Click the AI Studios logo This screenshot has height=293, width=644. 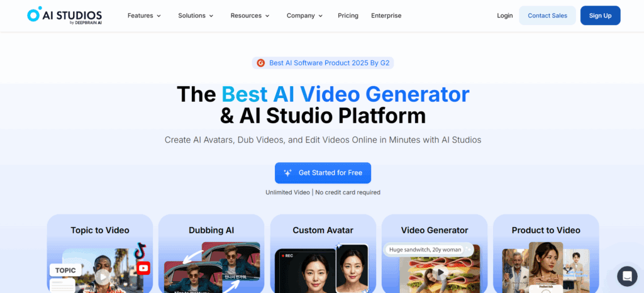[x=65, y=14]
